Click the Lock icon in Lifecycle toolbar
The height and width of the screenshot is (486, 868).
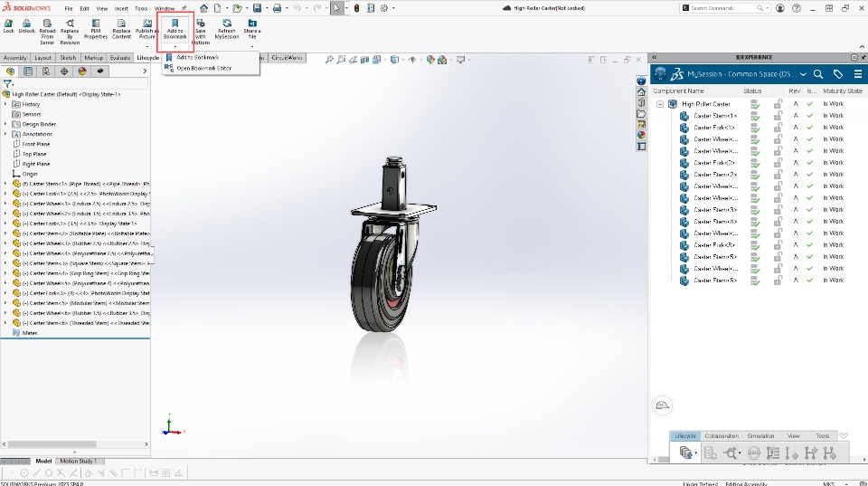pos(8,22)
